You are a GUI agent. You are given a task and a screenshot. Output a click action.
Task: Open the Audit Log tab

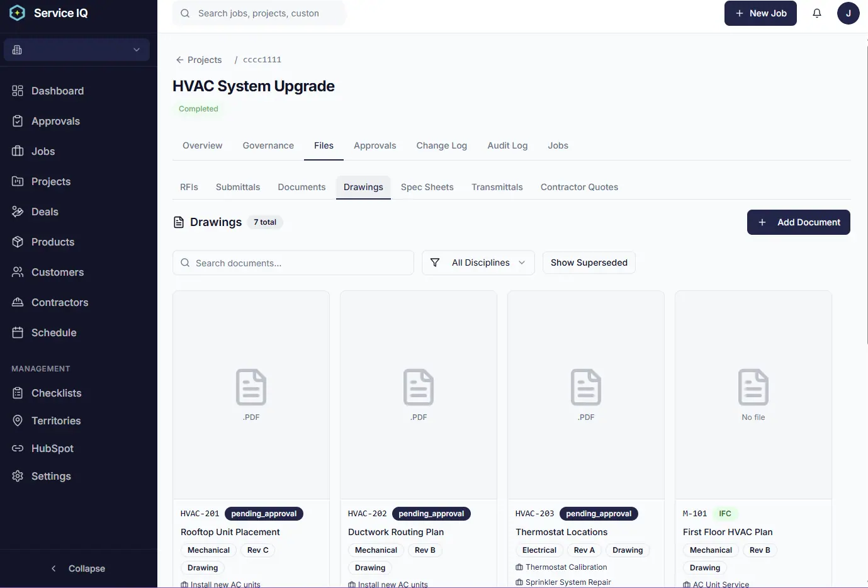click(x=507, y=145)
